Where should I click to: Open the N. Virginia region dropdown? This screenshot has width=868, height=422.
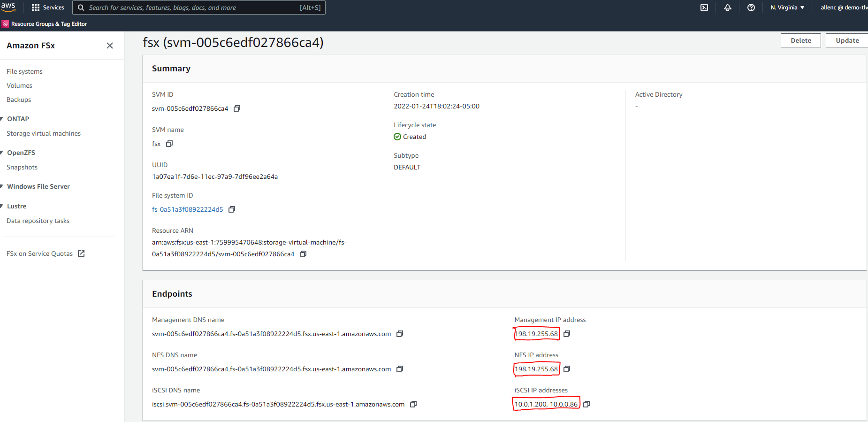[x=787, y=8]
